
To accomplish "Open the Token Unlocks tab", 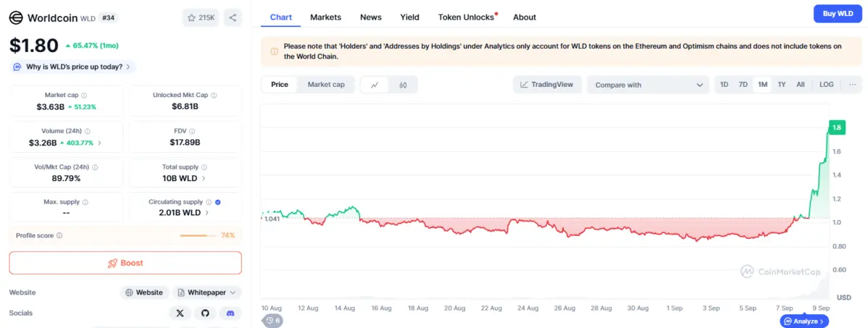I will [466, 17].
